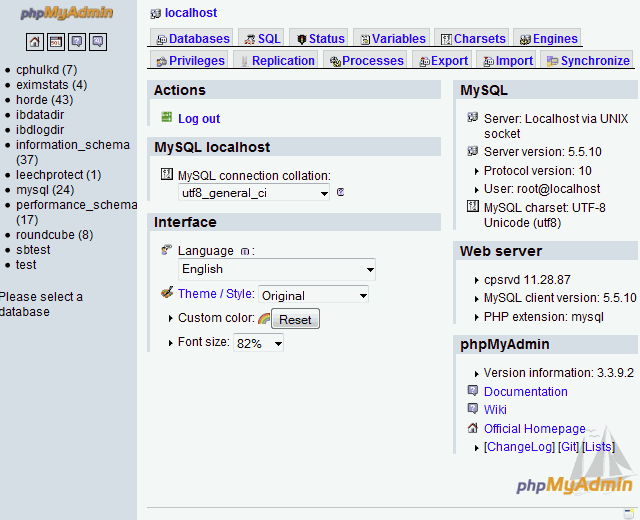Click the Official Homepage house icon
This screenshot has width=640, height=520.
(473, 428)
